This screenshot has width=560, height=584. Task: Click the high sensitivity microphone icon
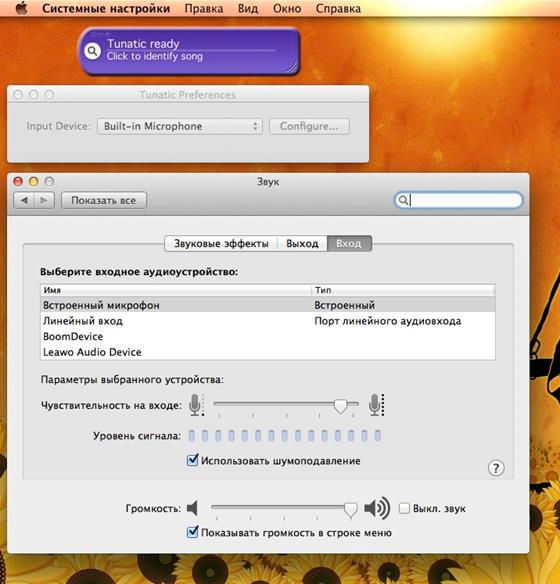(x=376, y=405)
